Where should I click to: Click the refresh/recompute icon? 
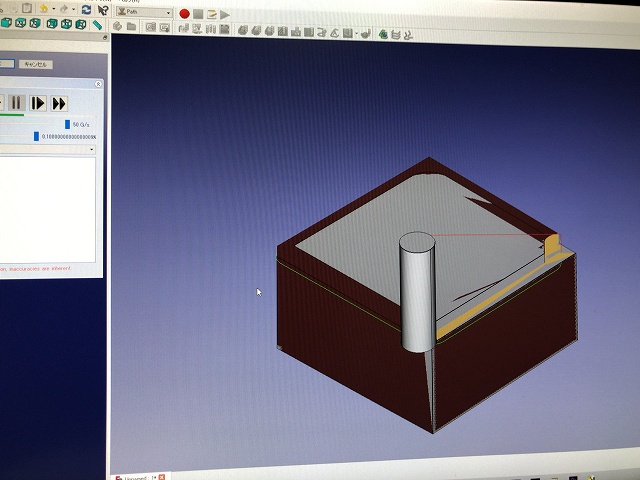tap(86, 9)
